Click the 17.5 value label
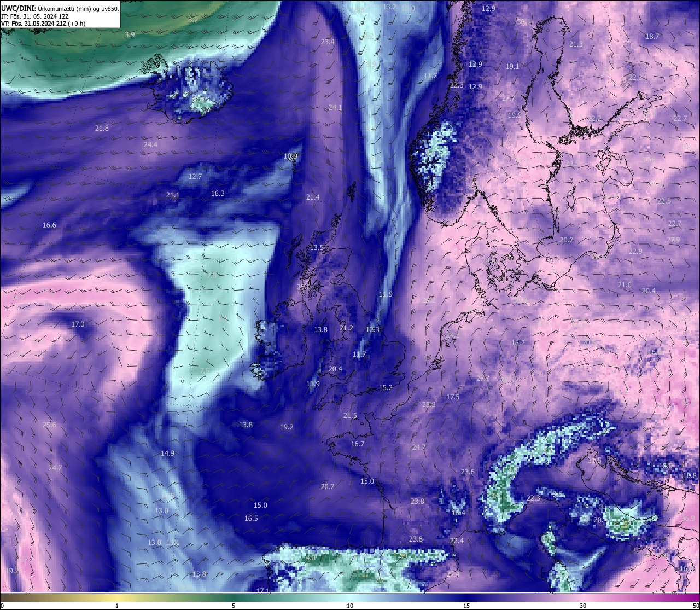The width and height of the screenshot is (700, 610). pos(453,397)
